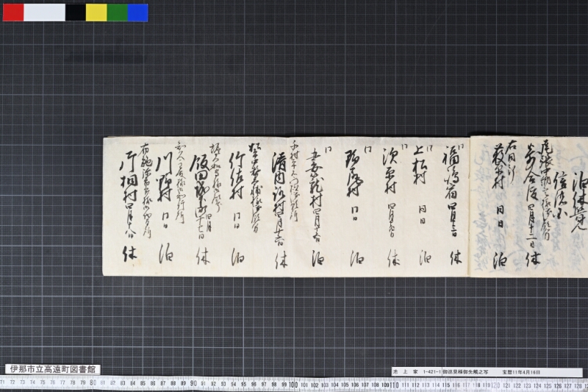Select the white color patch
The height and width of the screenshot is (392, 588).
44,13
